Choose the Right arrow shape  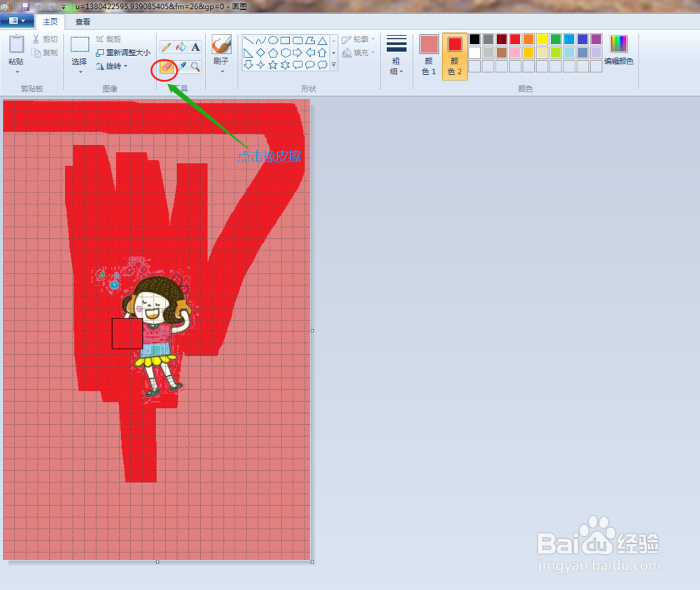point(297,52)
